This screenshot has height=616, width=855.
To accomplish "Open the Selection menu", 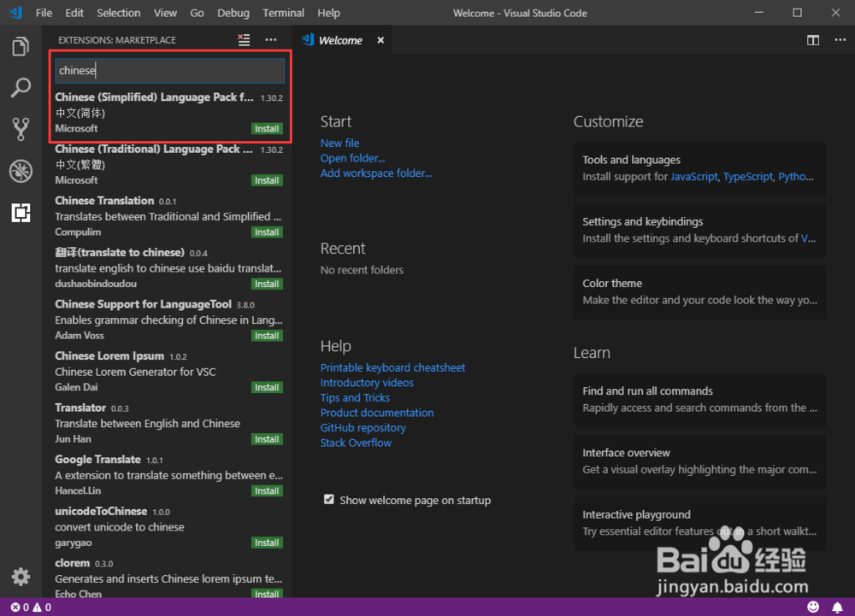I will (x=118, y=13).
